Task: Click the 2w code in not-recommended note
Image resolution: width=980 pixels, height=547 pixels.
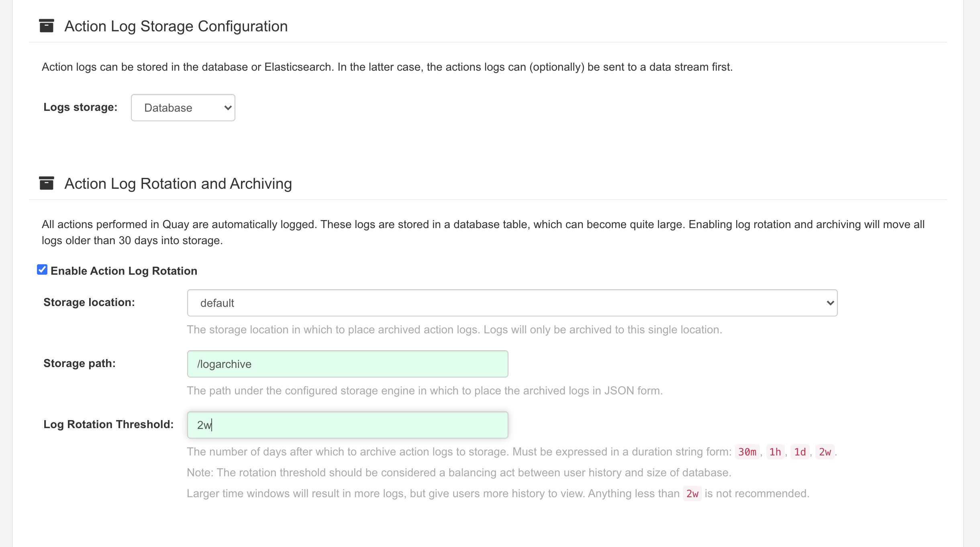Action: 692,494
